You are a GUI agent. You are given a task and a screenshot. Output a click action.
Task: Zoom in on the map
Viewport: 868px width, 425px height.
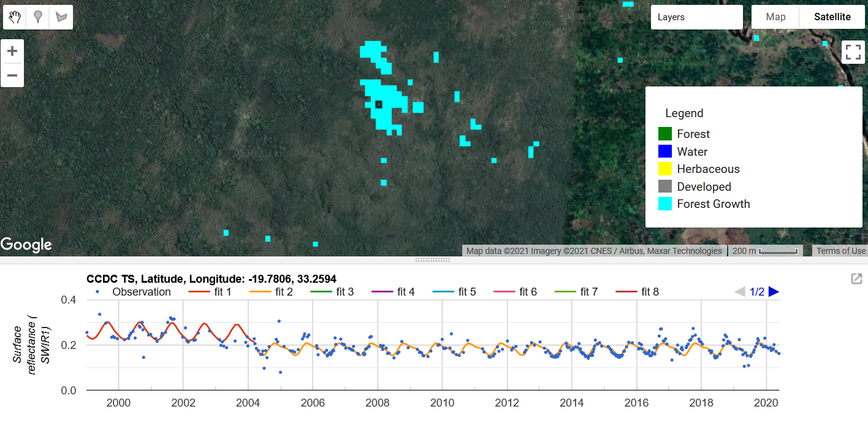(12, 52)
